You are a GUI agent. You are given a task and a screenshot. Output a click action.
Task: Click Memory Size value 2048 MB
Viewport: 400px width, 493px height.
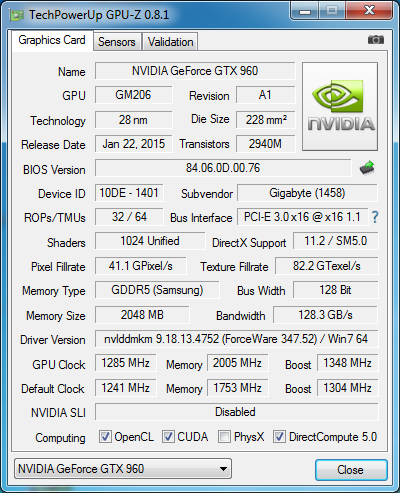142,315
